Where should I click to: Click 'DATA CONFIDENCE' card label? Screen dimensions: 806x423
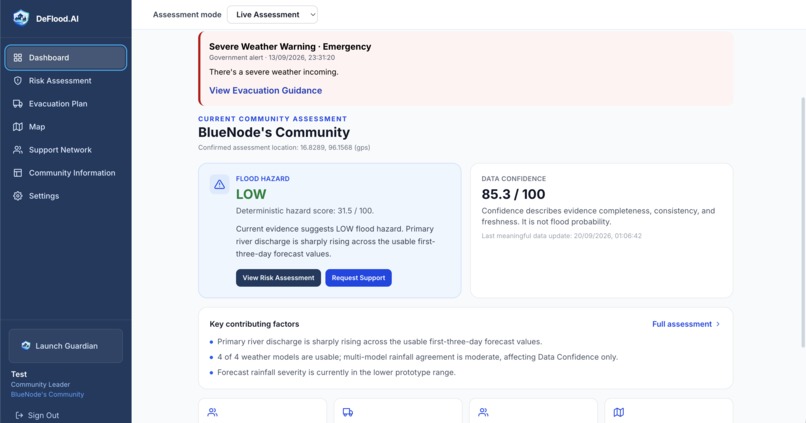tap(514, 179)
